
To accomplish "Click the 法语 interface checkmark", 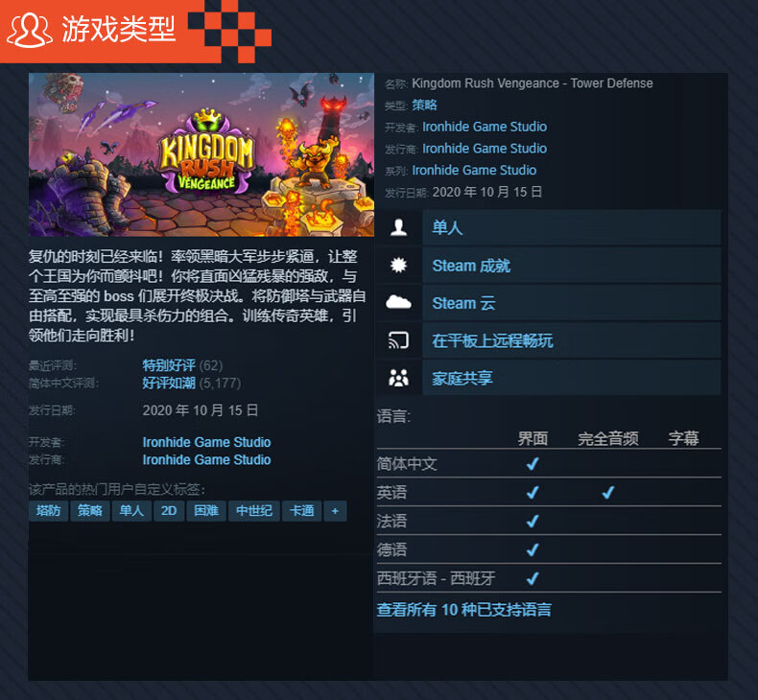I will coord(533,521).
